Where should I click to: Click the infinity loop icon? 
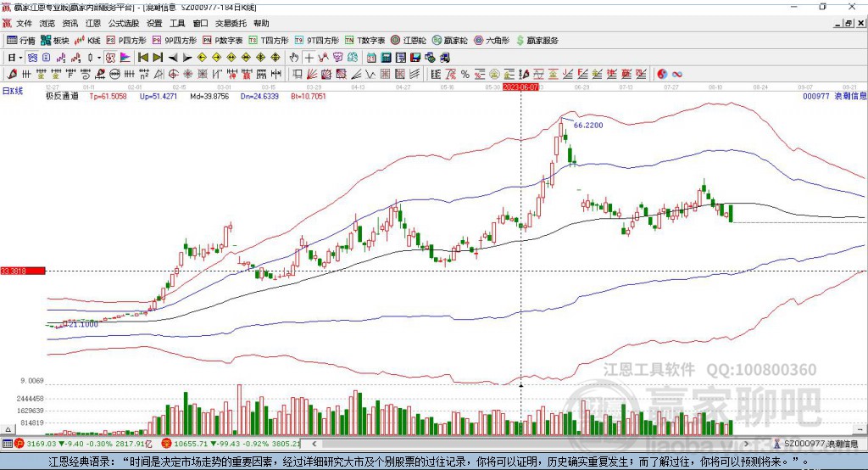[x=677, y=74]
